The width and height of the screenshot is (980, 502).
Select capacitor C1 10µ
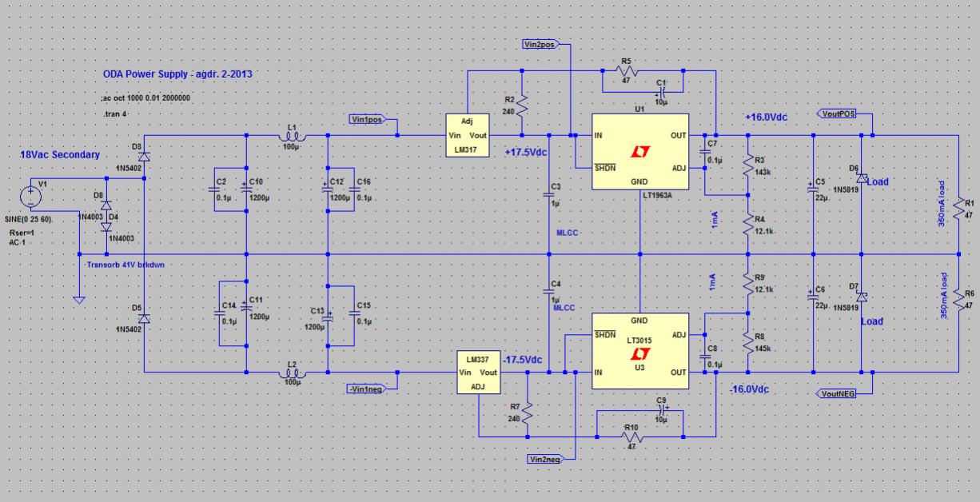(x=663, y=92)
